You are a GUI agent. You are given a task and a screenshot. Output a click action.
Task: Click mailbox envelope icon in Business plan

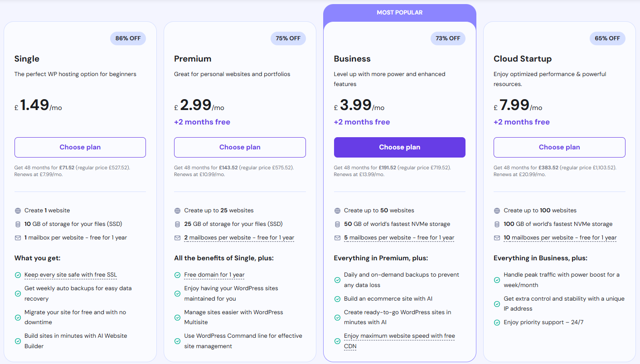coord(337,238)
